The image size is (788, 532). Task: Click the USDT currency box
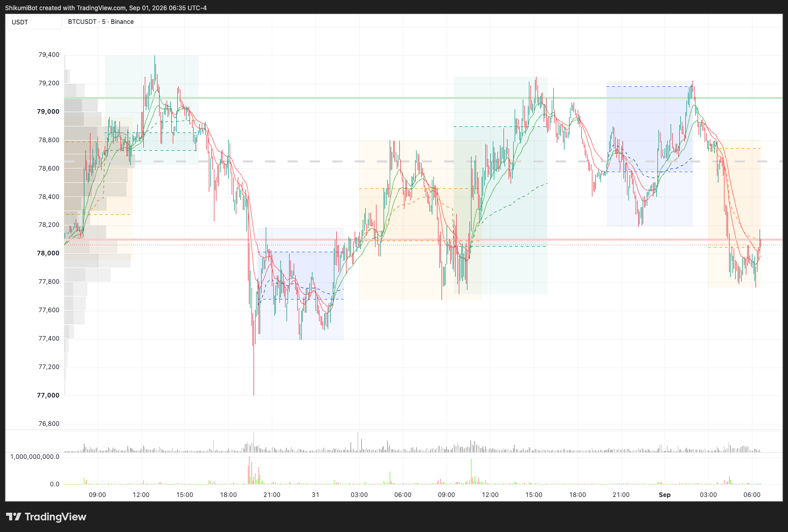(x=34, y=22)
